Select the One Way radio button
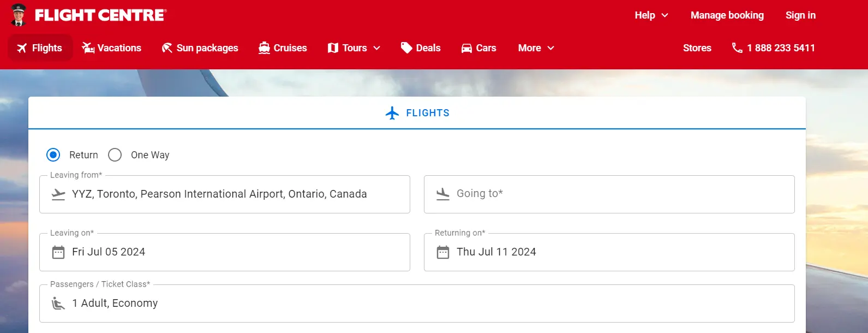 click(x=115, y=155)
